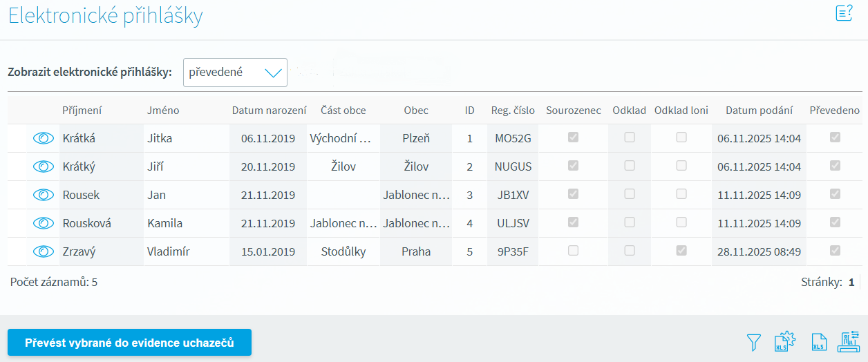Go to page 1 in pagination

tap(851, 282)
